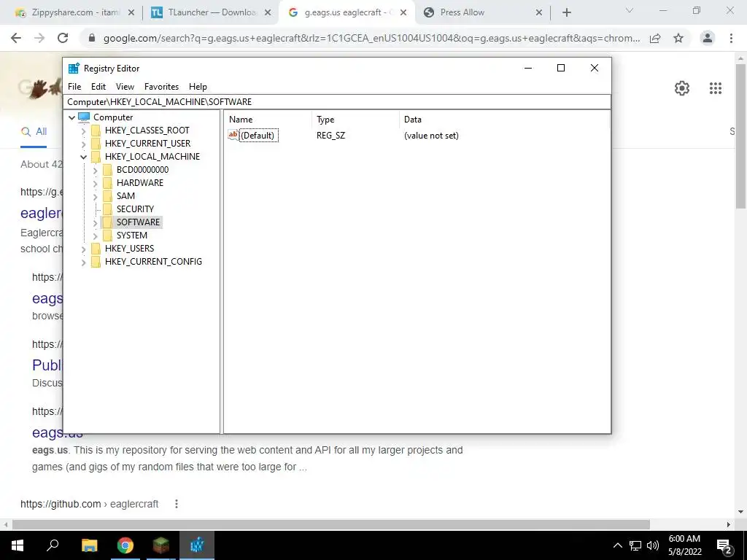Screen dimensions: 747x560
Task: Click the Chrome horizontal scrollbar
Action: (x=331, y=524)
